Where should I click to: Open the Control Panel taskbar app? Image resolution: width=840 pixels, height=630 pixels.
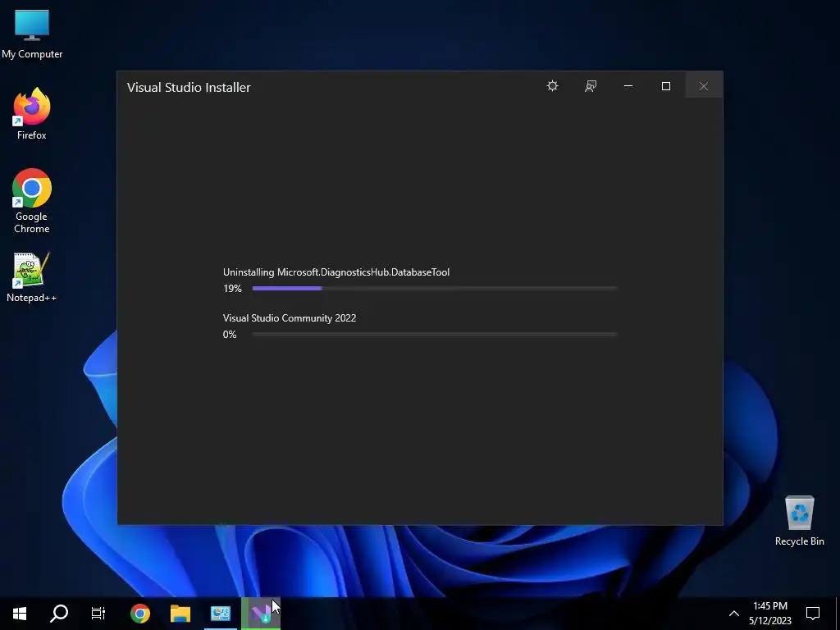[221, 614]
